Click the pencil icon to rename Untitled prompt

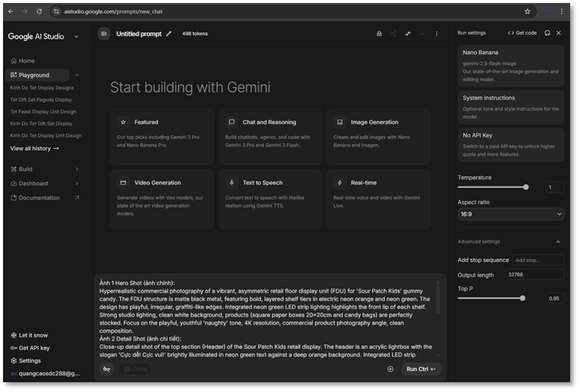coord(169,34)
